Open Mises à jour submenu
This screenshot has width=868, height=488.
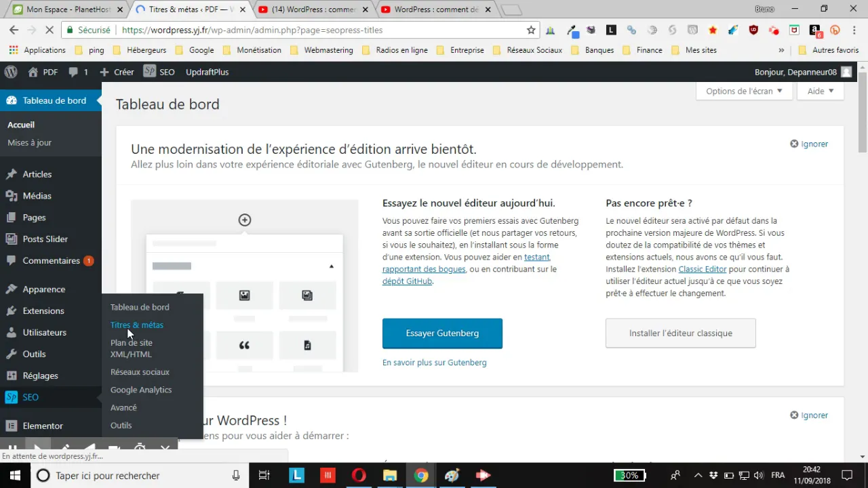(x=29, y=143)
